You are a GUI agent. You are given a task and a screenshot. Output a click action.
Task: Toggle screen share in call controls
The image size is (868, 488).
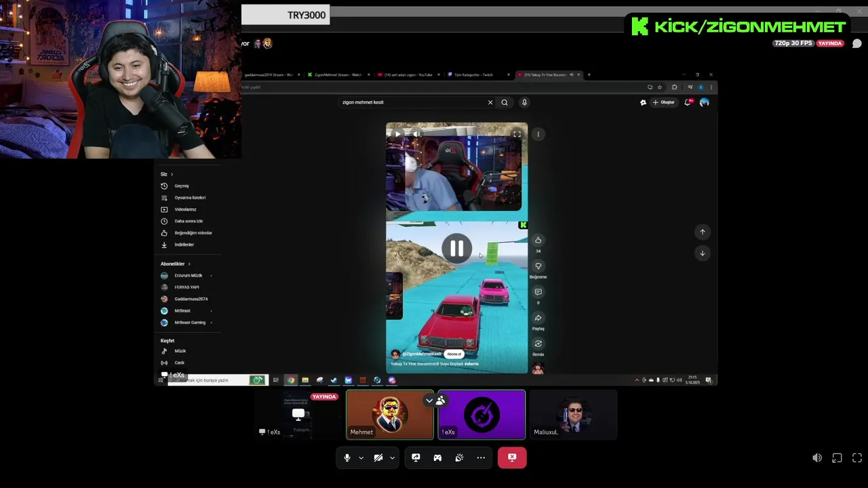tap(416, 457)
